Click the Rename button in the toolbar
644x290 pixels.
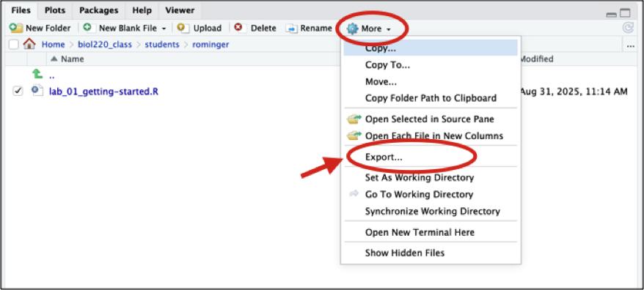tap(309, 29)
